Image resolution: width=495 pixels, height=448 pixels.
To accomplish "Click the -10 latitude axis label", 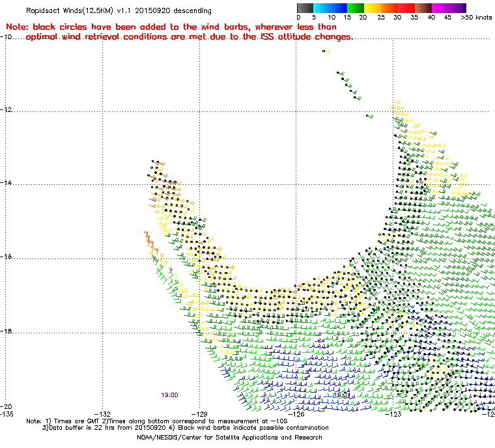I will point(6,36).
